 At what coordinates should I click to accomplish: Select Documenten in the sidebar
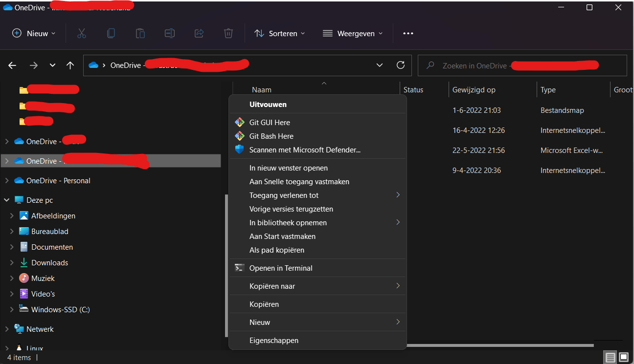pos(52,247)
